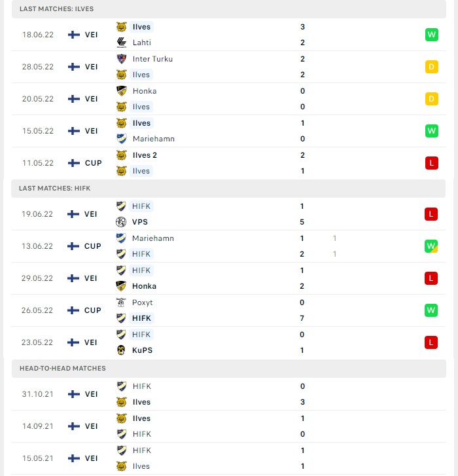Click the VPS club logo
The width and height of the screenshot is (458, 476).
pos(121,222)
